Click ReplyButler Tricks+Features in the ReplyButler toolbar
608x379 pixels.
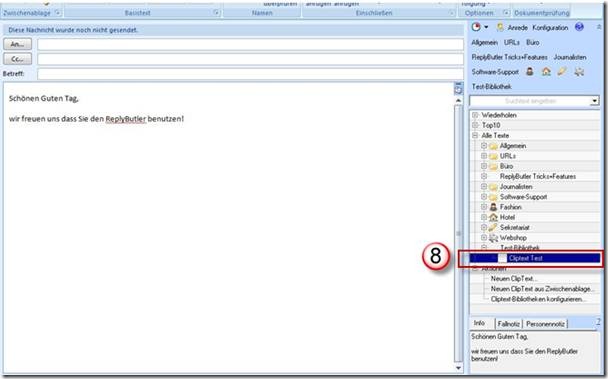510,57
